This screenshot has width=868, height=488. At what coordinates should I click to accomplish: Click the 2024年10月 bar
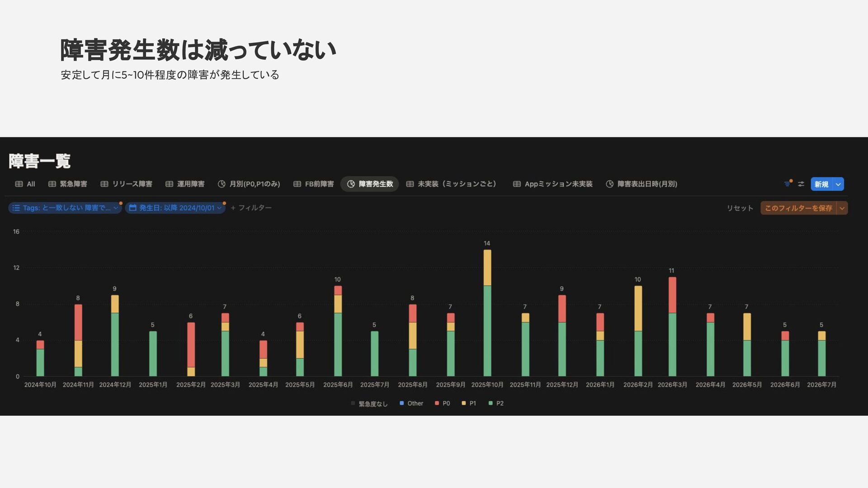coord(40,358)
